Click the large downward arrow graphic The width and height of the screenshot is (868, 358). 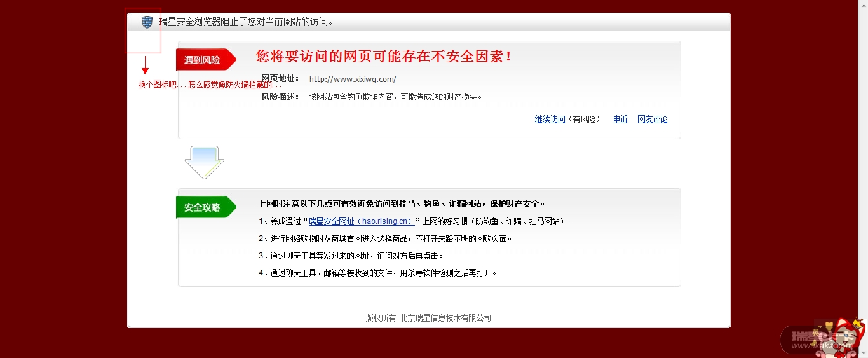(204, 162)
